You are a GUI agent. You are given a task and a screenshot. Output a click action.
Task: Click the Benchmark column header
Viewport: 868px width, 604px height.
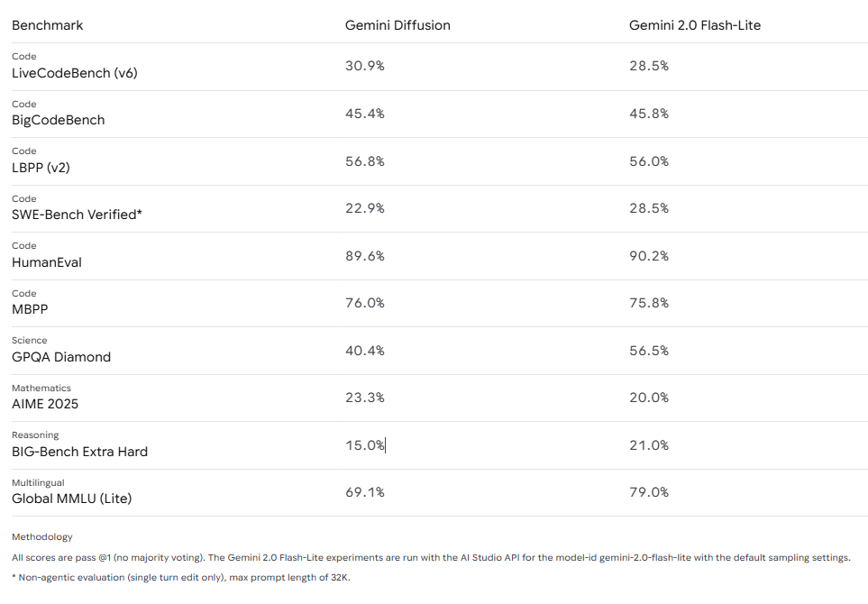[x=47, y=25]
